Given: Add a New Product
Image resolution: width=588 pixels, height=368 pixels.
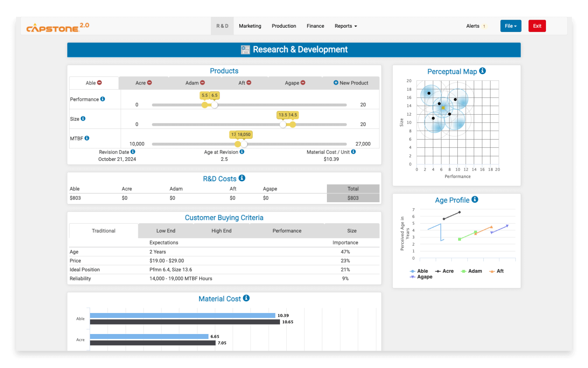Looking at the screenshot, I should (x=351, y=83).
